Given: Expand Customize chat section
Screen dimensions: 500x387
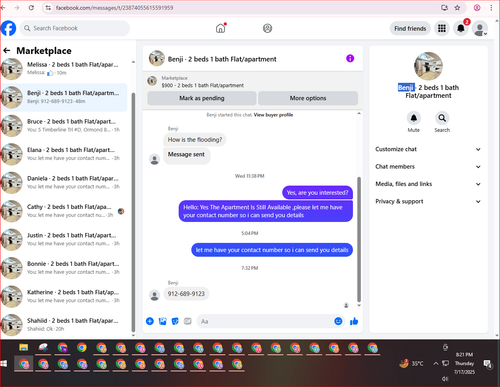Looking at the screenshot, I should click(428, 149).
